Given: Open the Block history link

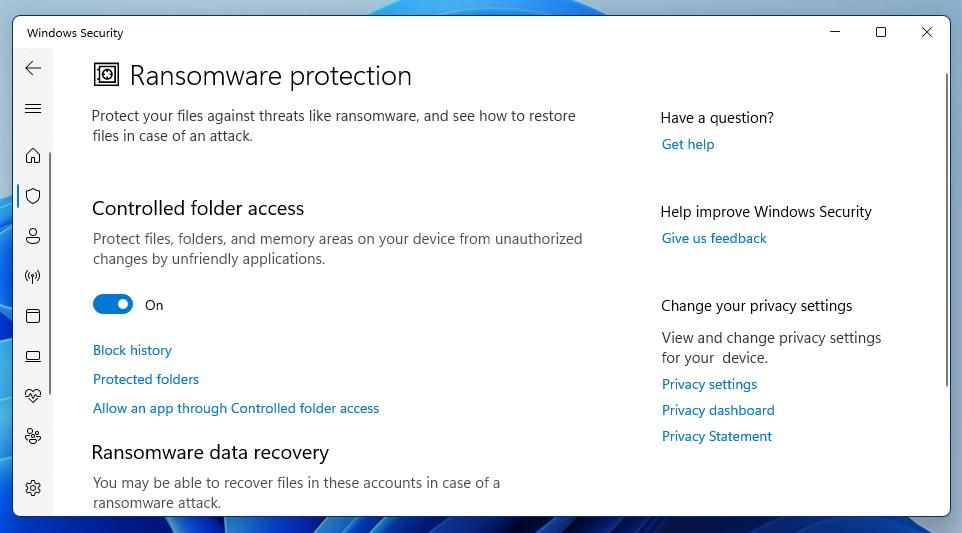Looking at the screenshot, I should [132, 350].
